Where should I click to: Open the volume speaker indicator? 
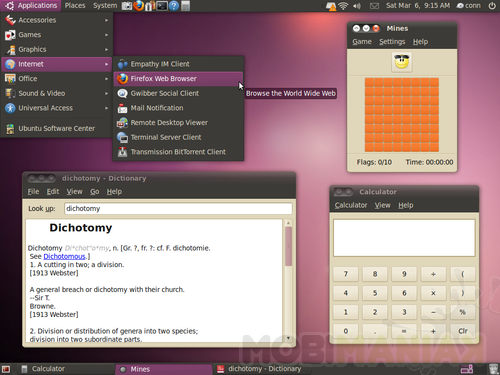357,6
